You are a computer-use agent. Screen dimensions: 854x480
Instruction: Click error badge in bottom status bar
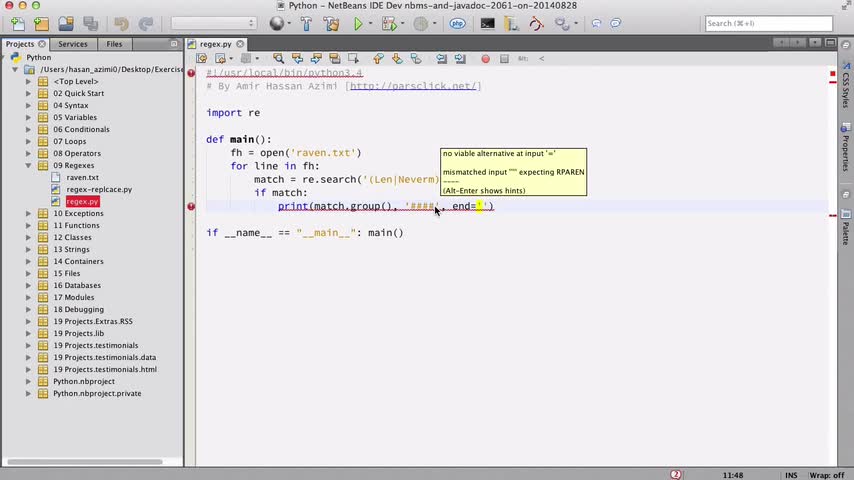coord(675,475)
